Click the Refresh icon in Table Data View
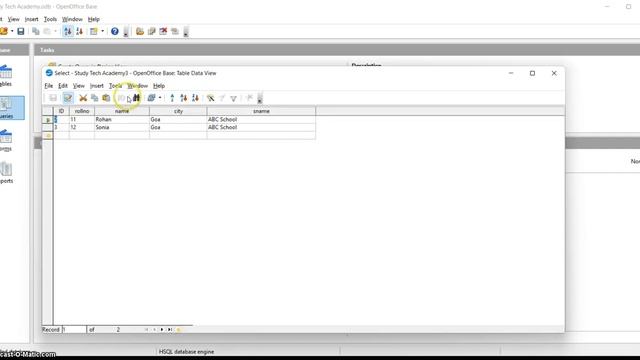Screen dimensions: 640x360 tap(151, 98)
